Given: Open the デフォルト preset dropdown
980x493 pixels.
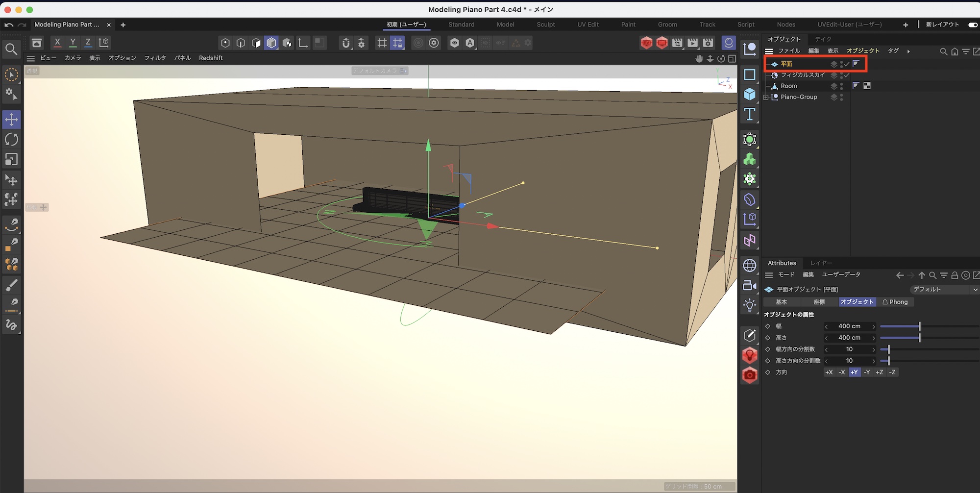Looking at the screenshot, I should click(x=944, y=290).
